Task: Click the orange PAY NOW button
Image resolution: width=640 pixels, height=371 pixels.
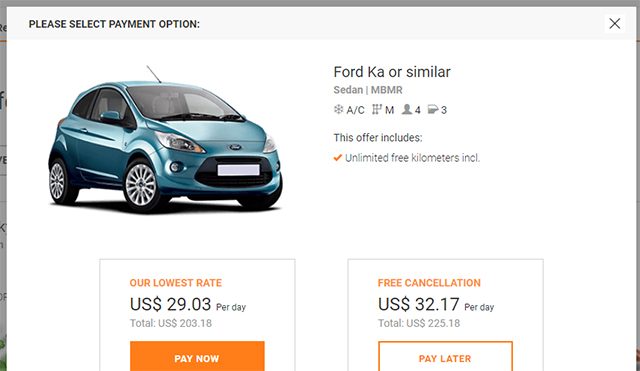Action: point(197,356)
